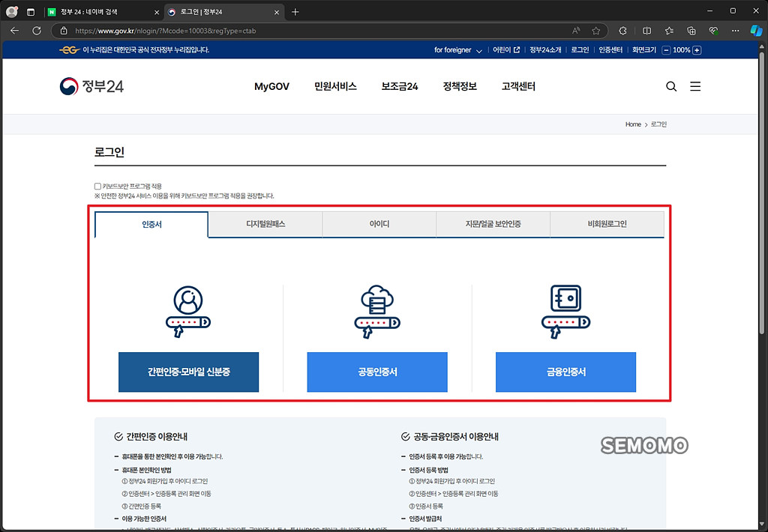The image size is (768, 532).
Task: Switch to the 정부 24 : 네이버 검색 tab
Action: [104, 12]
